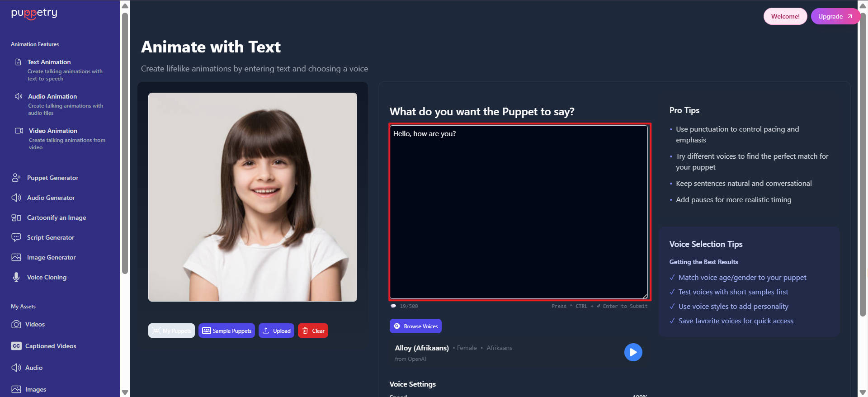Click the My Puppets button
The image size is (868, 397).
point(171,331)
